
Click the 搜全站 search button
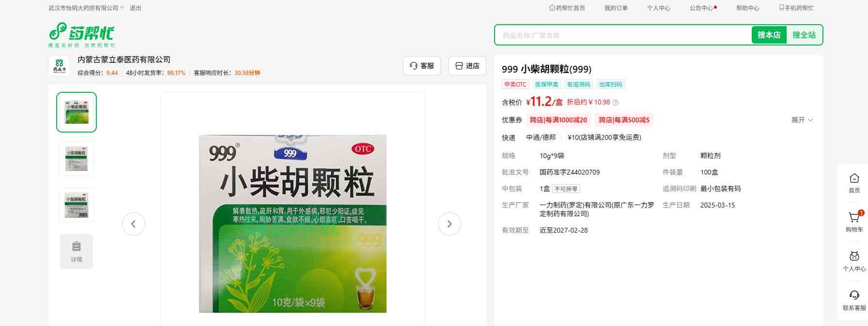(x=804, y=35)
